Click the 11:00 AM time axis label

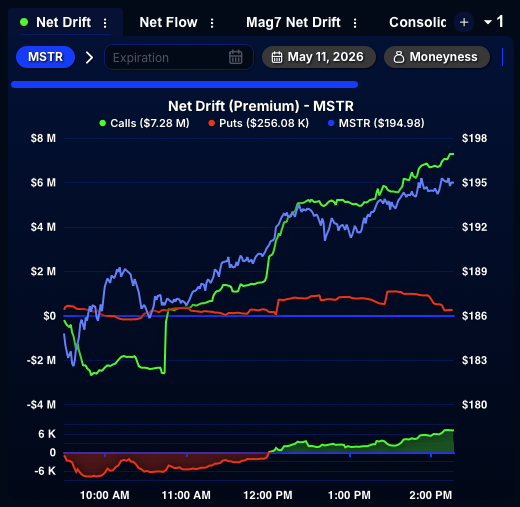coord(186,495)
